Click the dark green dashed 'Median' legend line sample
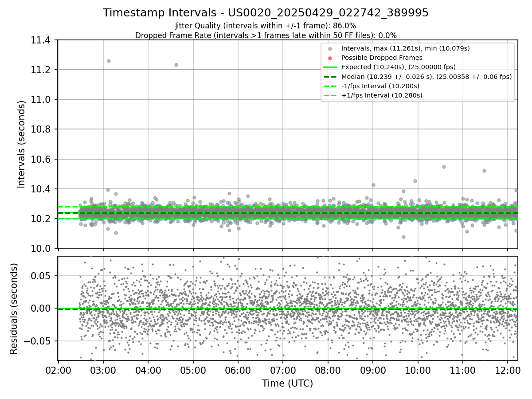 (x=330, y=77)
